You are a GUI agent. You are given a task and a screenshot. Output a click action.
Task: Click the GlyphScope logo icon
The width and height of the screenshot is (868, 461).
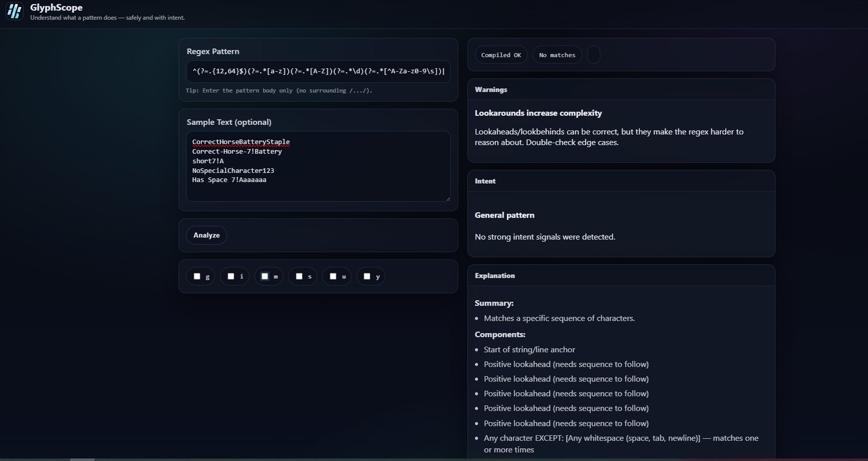[x=14, y=12]
